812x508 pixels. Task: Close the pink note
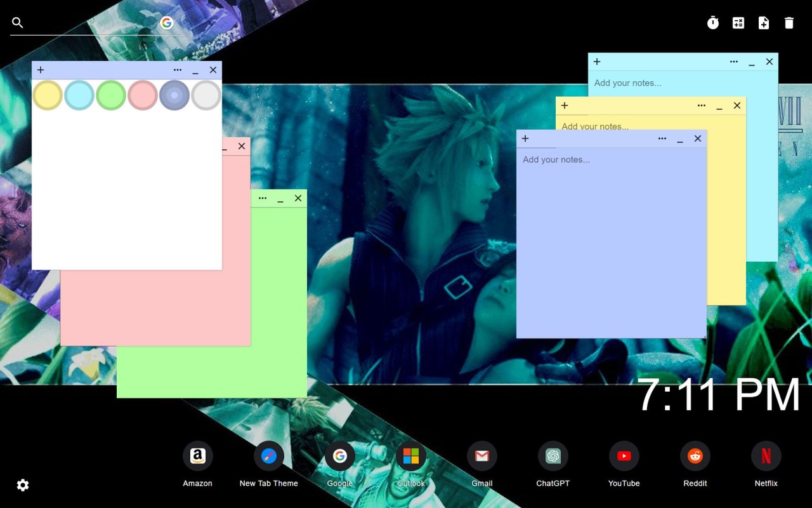[242, 146]
